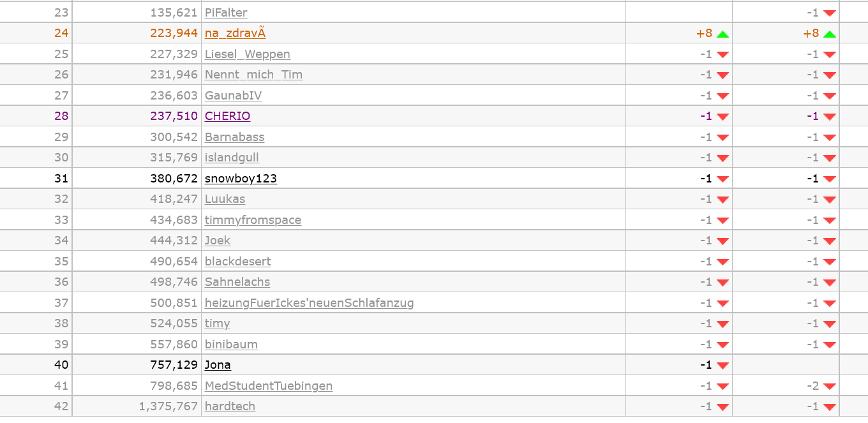Go to GaunabIV's player page

click(233, 96)
